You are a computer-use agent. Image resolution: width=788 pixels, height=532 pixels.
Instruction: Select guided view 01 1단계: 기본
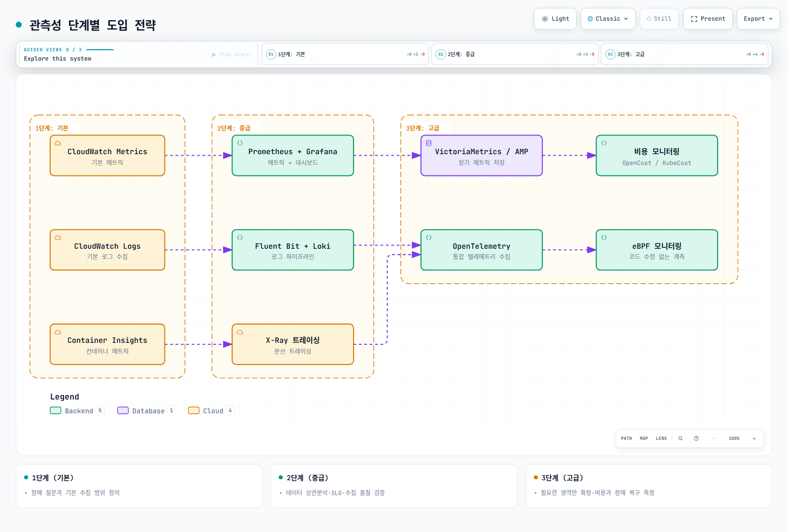(x=345, y=54)
